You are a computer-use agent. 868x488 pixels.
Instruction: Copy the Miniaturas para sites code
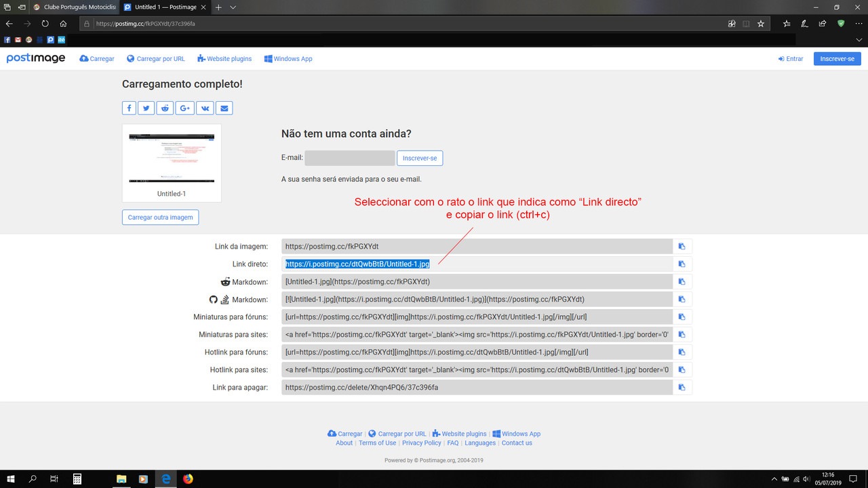tap(682, 334)
